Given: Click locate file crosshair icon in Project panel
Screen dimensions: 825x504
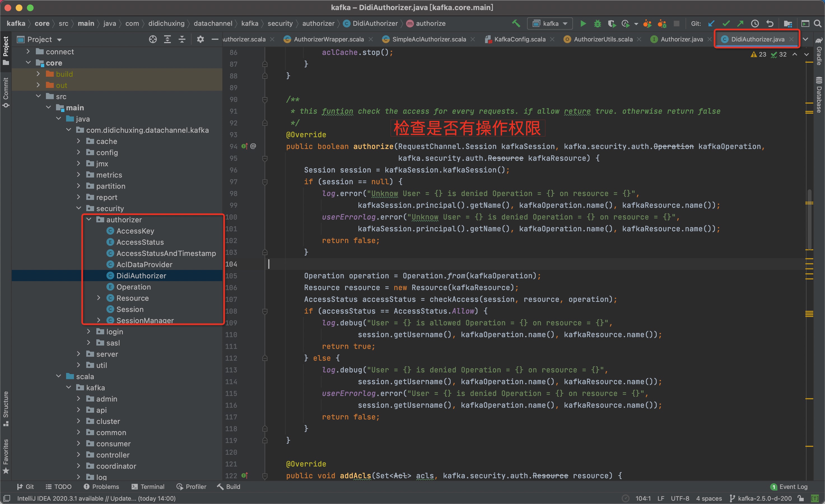Looking at the screenshot, I should click(x=153, y=39).
